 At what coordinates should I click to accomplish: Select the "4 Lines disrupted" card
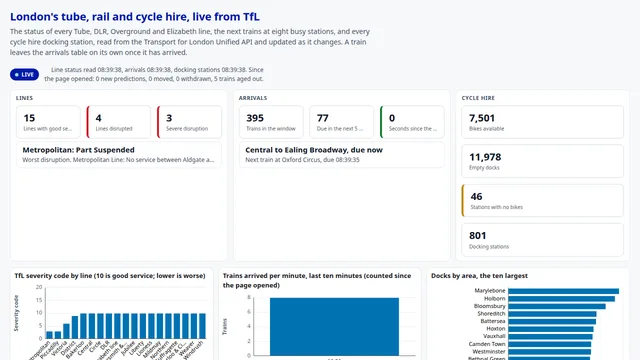(x=118, y=122)
